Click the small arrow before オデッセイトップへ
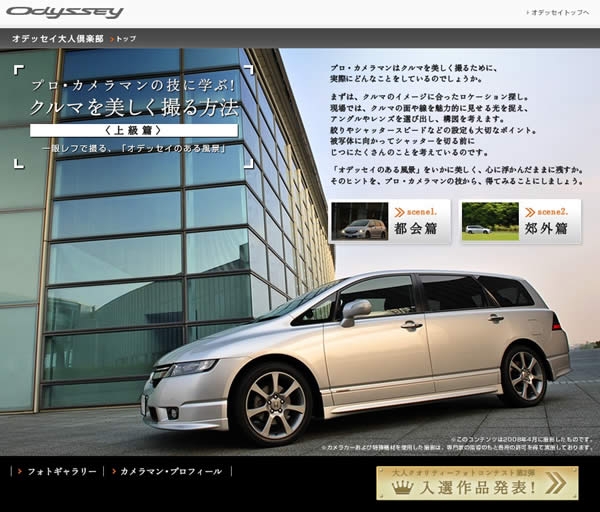Image resolution: width=600 pixels, height=512 pixels. 527,13
